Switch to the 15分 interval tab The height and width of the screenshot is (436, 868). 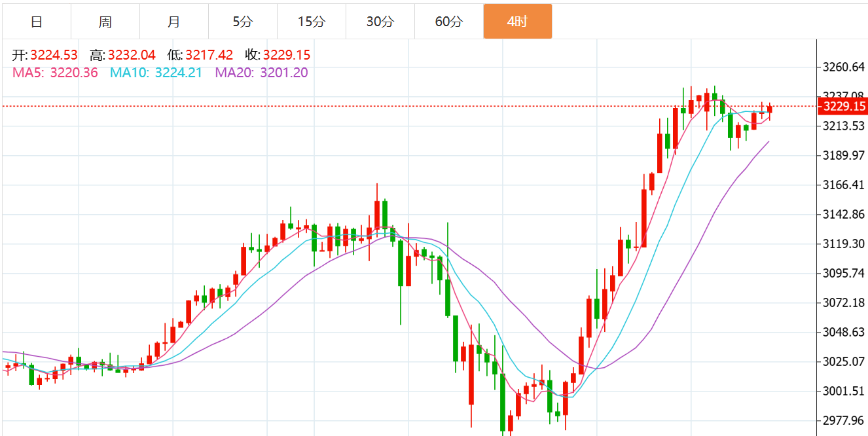312,22
